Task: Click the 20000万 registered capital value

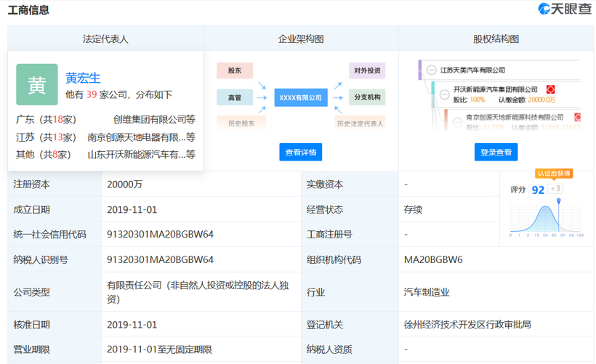Action: [x=125, y=185]
